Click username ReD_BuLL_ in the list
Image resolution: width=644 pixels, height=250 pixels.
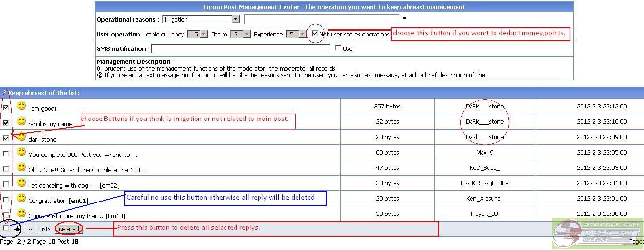484,168
